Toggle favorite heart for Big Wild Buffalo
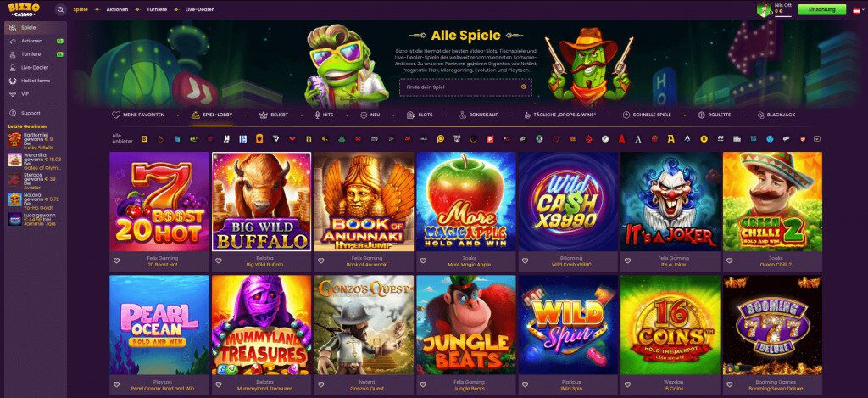This screenshot has height=398, width=868. pyautogui.click(x=218, y=261)
